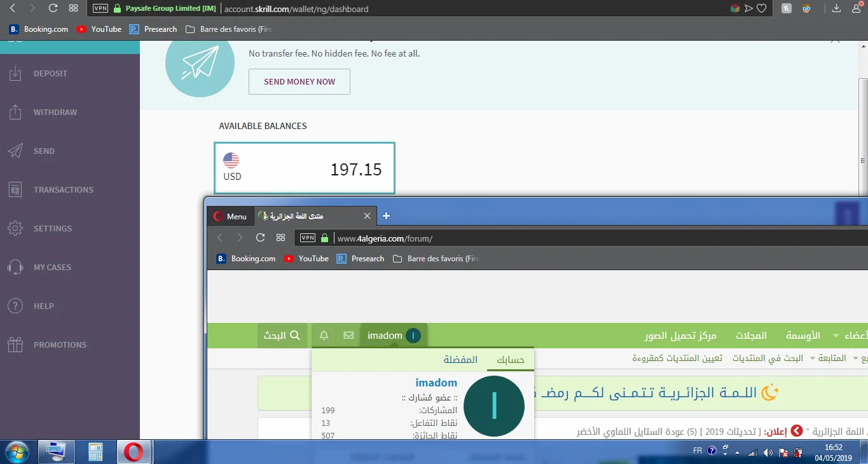Select the USD 197.15 balance card
Screen dimensions: 868x464
305,168
